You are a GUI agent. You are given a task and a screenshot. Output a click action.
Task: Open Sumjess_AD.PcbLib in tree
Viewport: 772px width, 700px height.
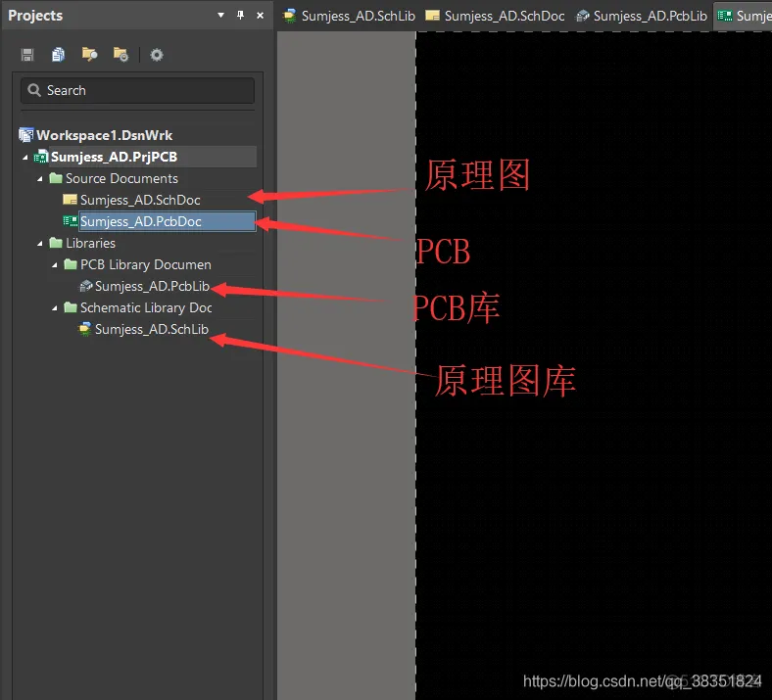point(152,286)
